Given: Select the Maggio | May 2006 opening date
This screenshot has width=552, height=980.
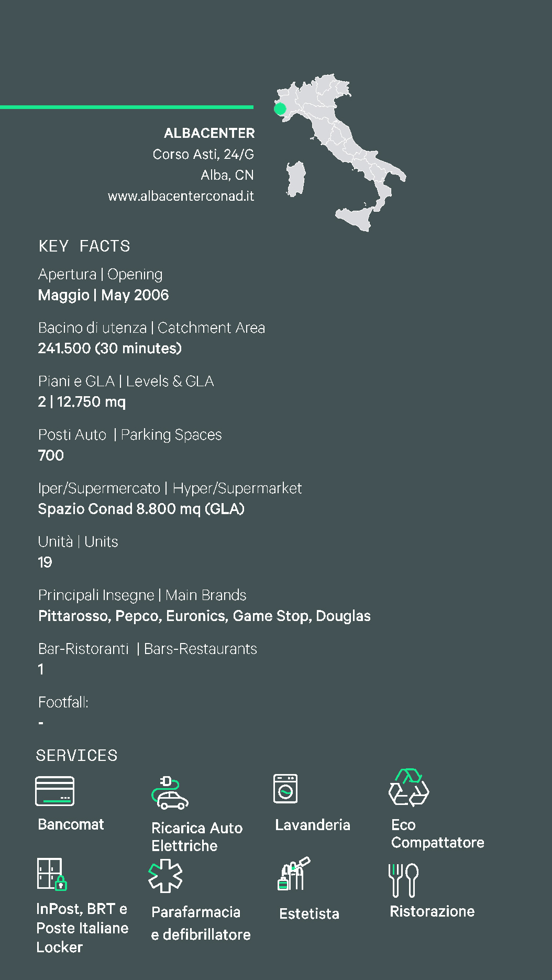Looking at the screenshot, I should pos(103,295).
